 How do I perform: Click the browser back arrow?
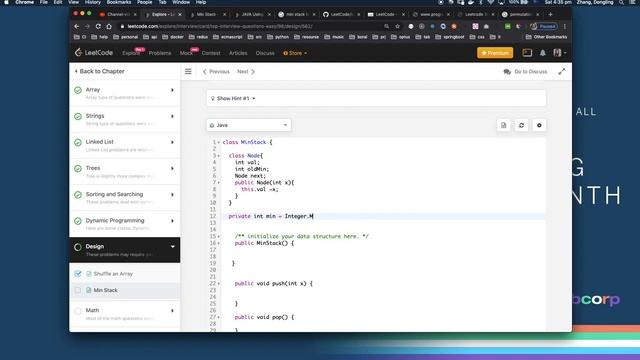[77, 26]
